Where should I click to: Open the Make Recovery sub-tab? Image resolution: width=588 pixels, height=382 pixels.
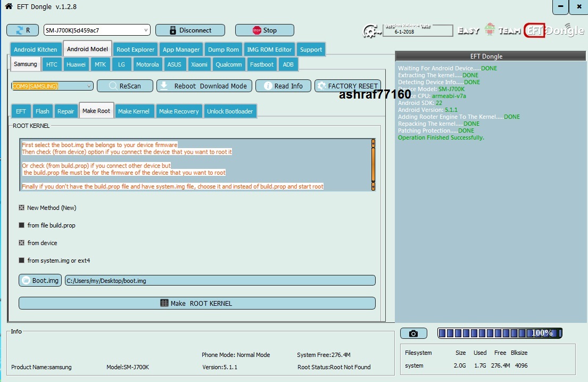pyautogui.click(x=179, y=111)
